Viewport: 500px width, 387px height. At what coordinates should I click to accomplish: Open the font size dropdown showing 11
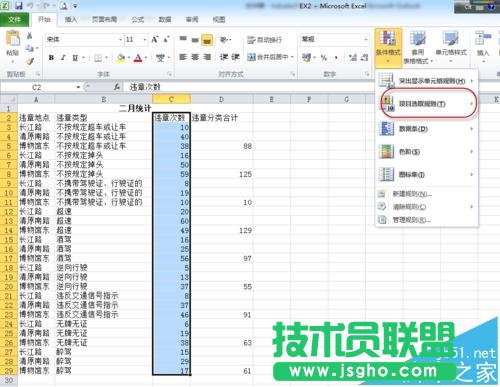[145, 40]
